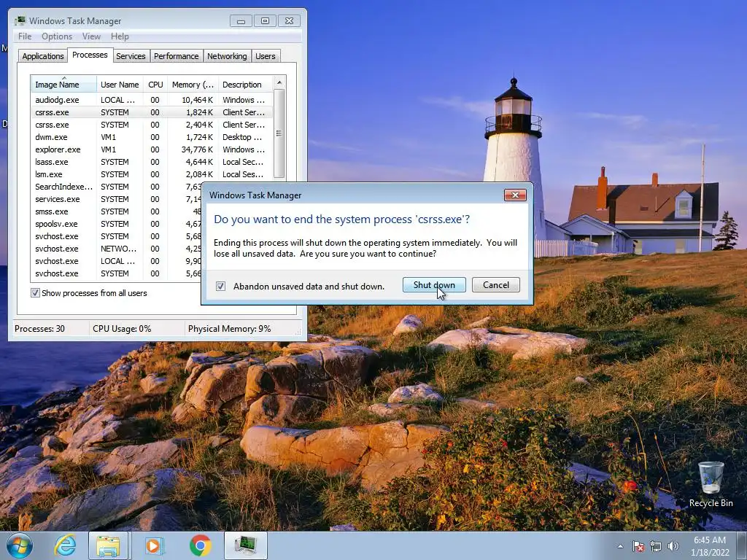Open the Action Center flag icon
747x560 pixels.
click(x=638, y=546)
